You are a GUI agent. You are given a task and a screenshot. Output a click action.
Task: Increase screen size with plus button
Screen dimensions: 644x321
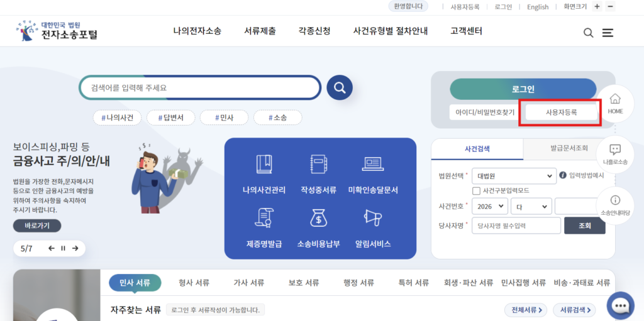(597, 6)
